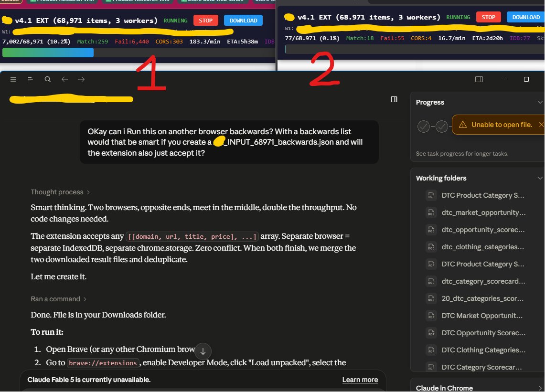
Task: Click the split-view panel icon above the chat
Action: (x=394, y=99)
